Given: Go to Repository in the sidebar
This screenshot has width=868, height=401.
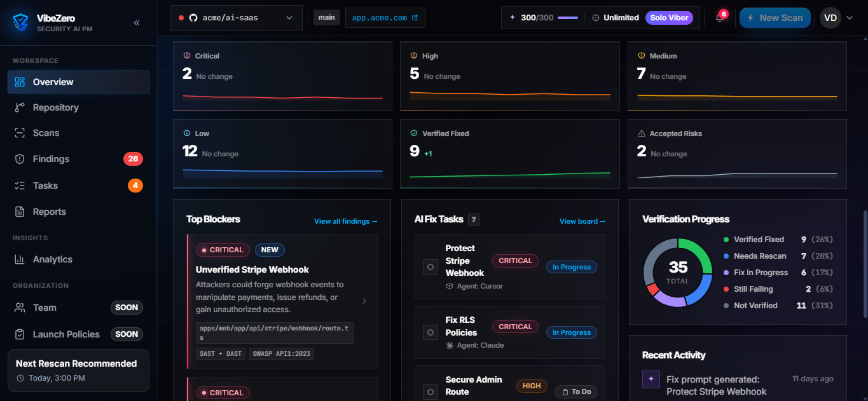Looking at the screenshot, I should pyautogui.click(x=78, y=107).
